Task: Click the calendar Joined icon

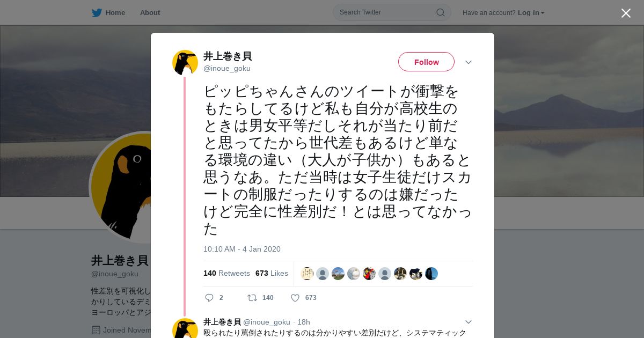Action: (96, 330)
